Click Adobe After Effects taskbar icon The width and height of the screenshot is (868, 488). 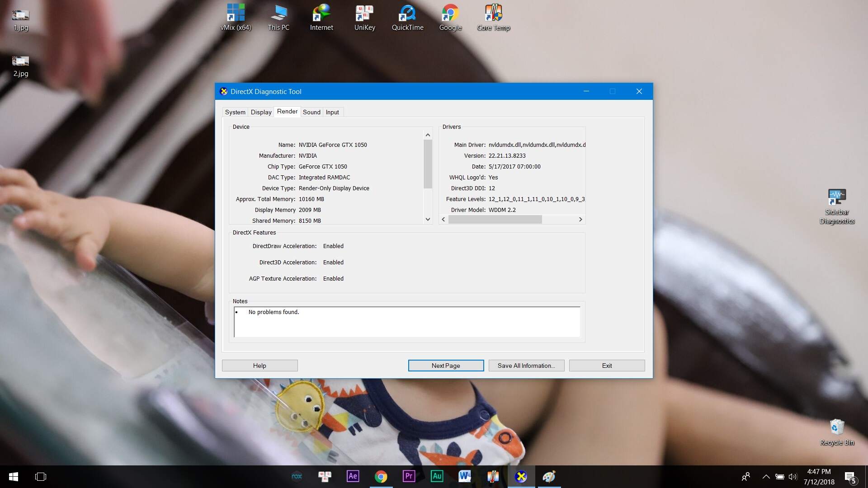pos(353,476)
